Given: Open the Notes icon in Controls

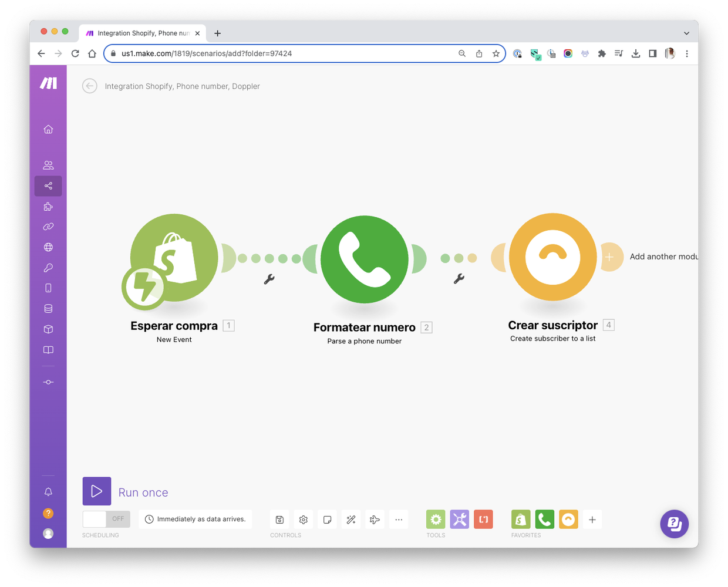Looking at the screenshot, I should tap(327, 519).
